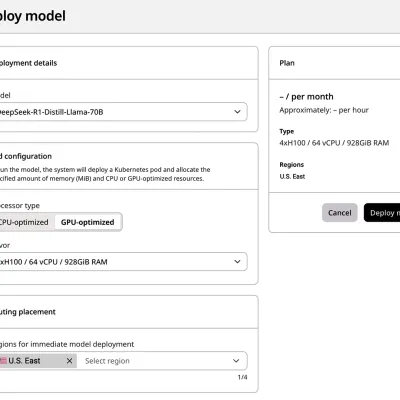This screenshot has height=400, width=400.
Task: Click the '1/4' region counter text
Action: (x=242, y=377)
